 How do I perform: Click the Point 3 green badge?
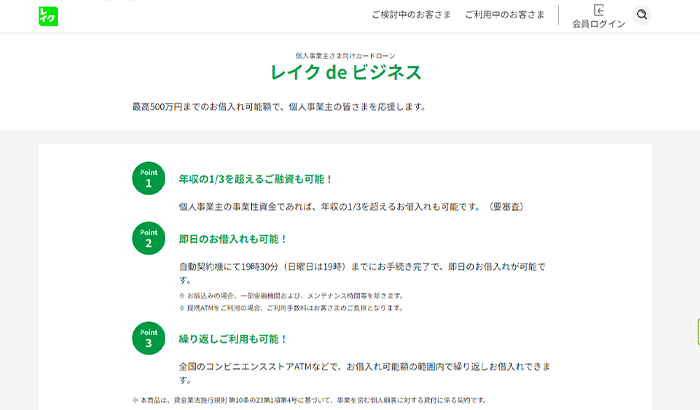(149, 338)
